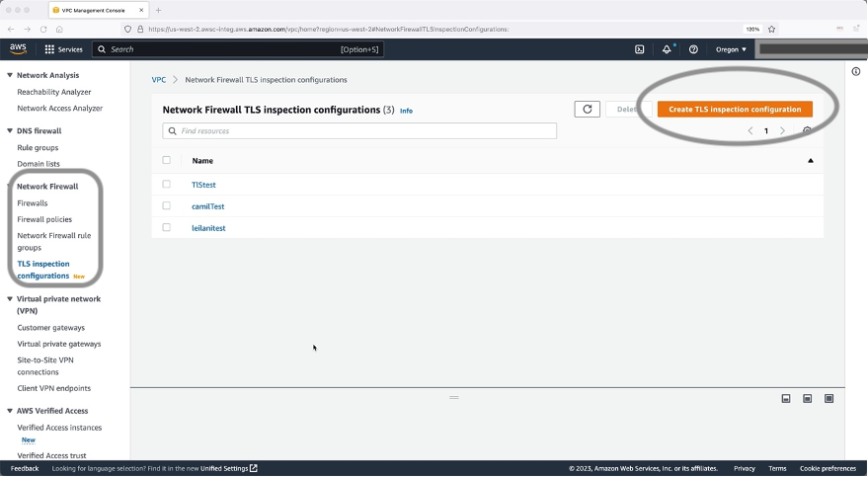Open Network Access Analyzer in the sidebar
868x477 pixels.
60,108
